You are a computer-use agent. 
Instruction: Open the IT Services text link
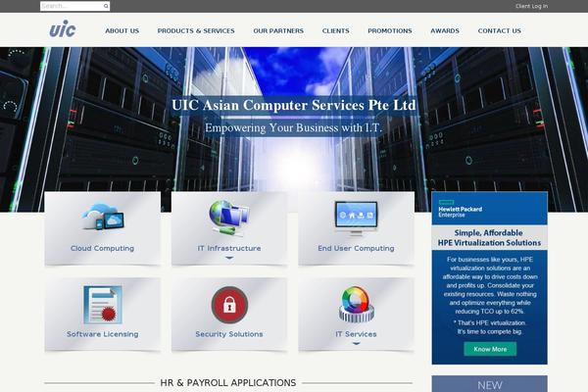pos(356,334)
